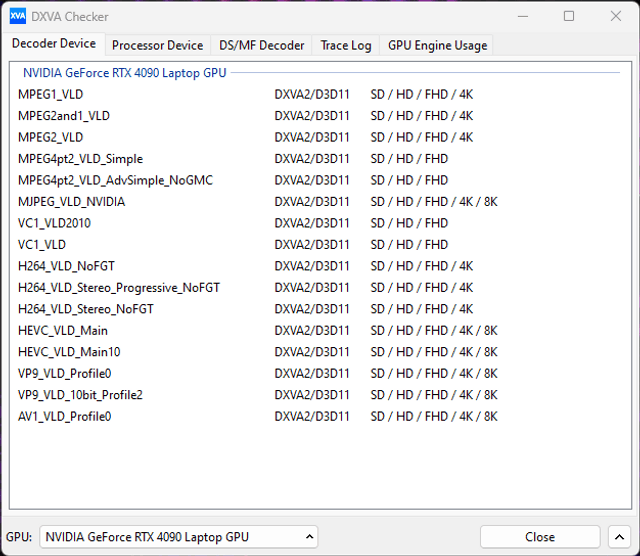Viewport: 640px width, 556px height.
Task: Click DXVA2/D3D11 in the HEVC_VLD_Main row
Action: (x=312, y=331)
